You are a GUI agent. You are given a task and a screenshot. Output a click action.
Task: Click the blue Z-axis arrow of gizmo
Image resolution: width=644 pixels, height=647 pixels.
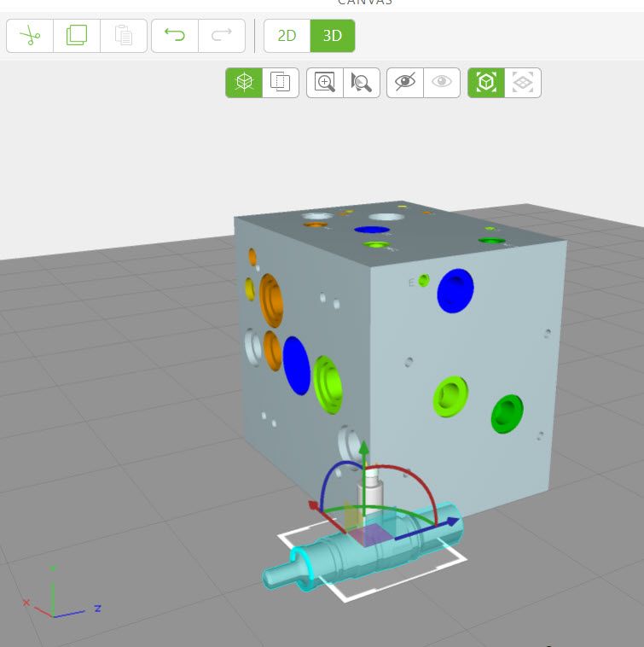tap(451, 522)
